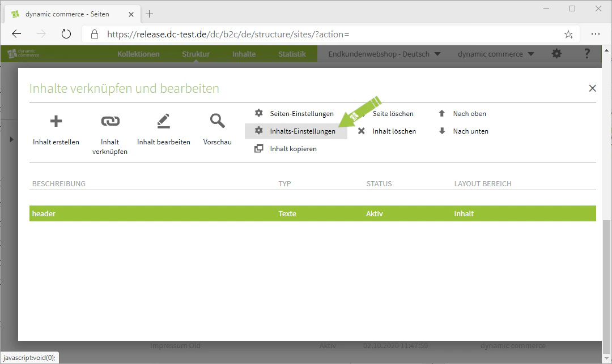Open the help question mark icon

586,54
